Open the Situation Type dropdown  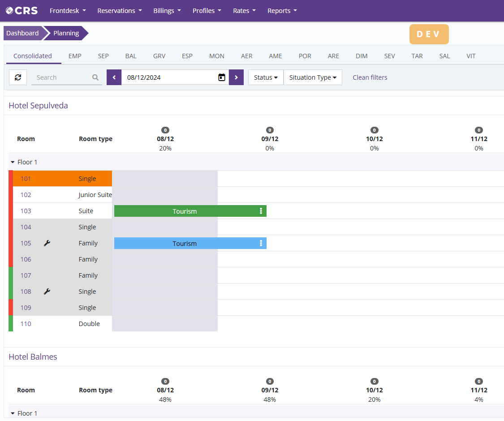[x=313, y=77]
